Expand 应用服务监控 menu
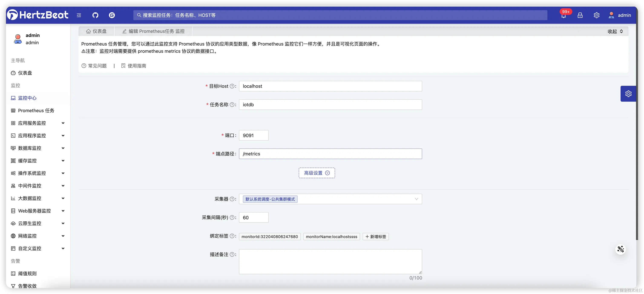The image size is (644, 294). (x=37, y=123)
